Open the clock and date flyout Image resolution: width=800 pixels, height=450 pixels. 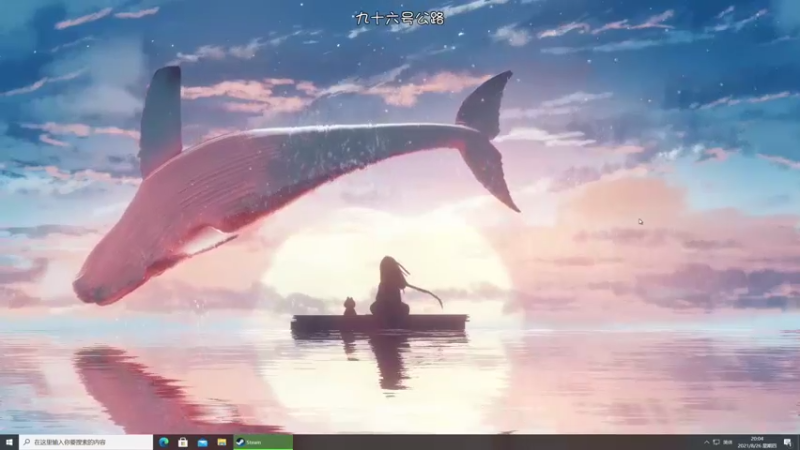pos(757,442)
